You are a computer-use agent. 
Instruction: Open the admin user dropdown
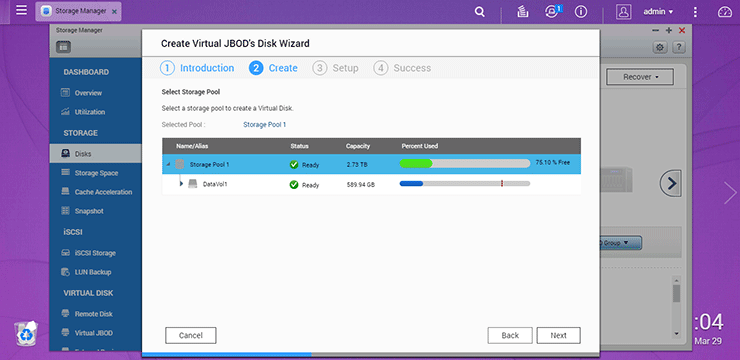click(x=658, y=12)
